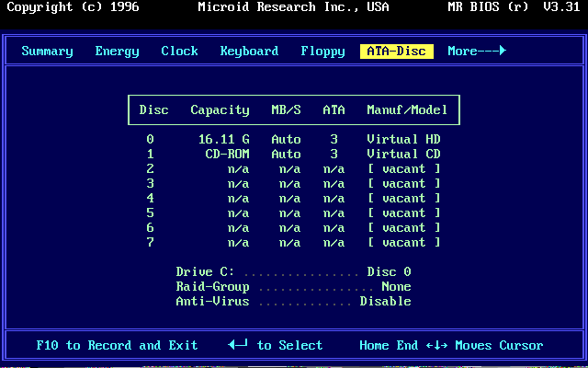Open the Summary tab

pos(47,52)
